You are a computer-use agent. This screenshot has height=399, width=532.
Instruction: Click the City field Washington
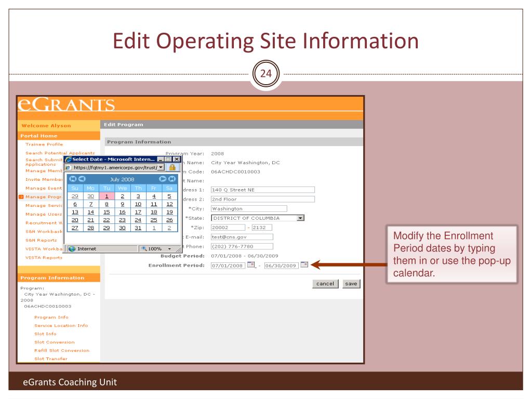(x=249, y=209)
